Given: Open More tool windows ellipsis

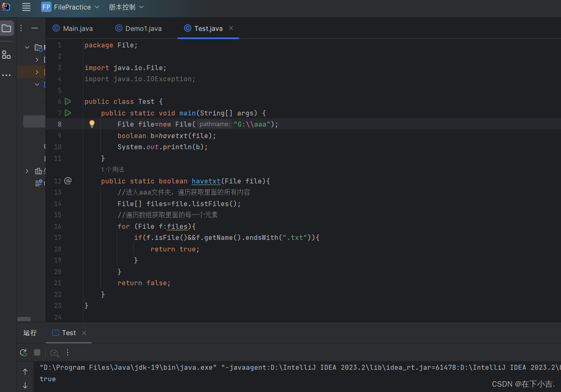Looking at the screenshot, I should [x=7, y=75].
